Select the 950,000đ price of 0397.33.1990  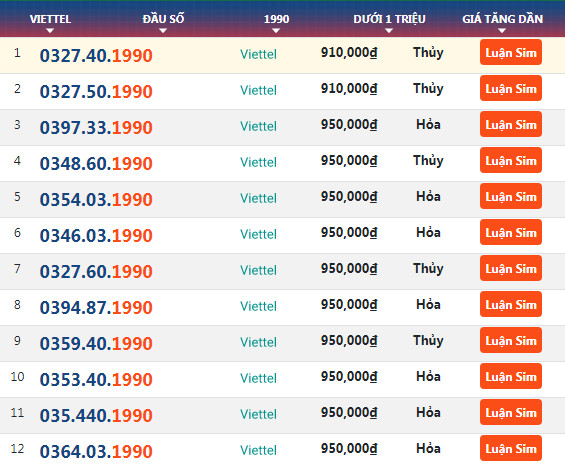[349, 125]
